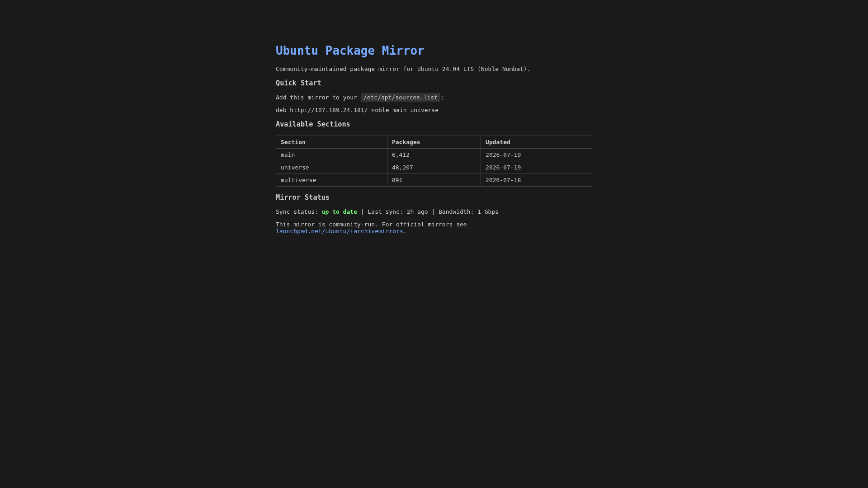Click the /etc/apt/sources.list code snippet
868x488 pixels.
(401, 98)
